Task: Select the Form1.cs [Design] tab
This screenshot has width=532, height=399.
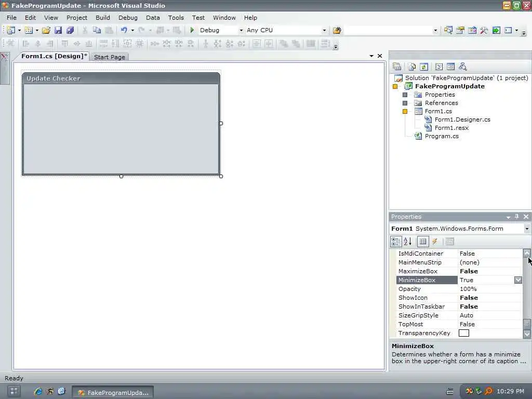Action: pos(54,56)
